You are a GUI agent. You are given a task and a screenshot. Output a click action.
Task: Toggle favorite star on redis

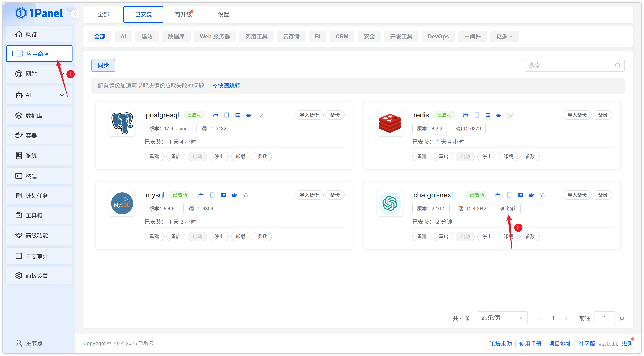(x=510, y=115)
